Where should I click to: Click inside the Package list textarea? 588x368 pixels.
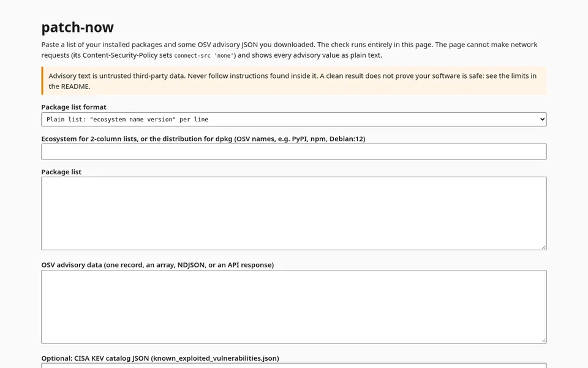(293, 213)
